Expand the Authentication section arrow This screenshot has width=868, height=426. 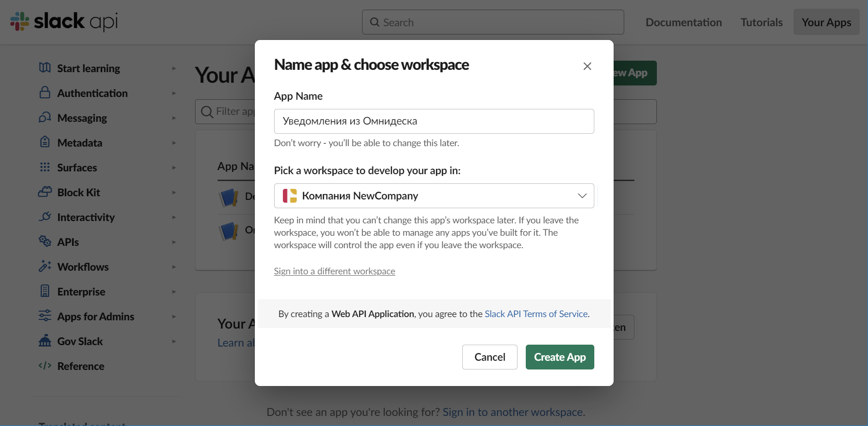(174, 93)
